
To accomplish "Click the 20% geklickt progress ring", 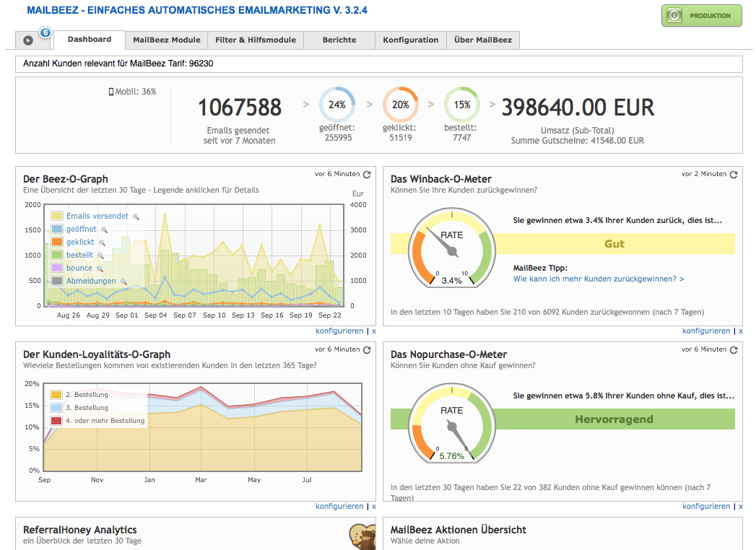I will (x=400, y=105).
